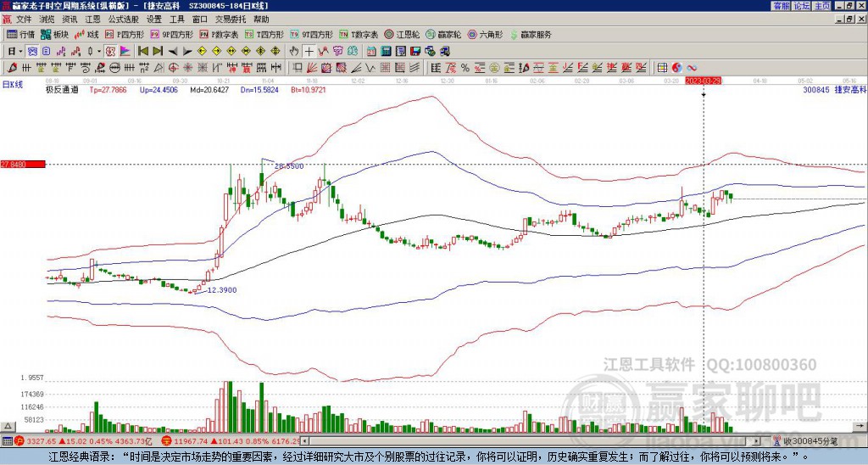Open the 文件 menu
The width and height of the screenshot is (868, 465).
pyautogui.click(x=24, y=20)
